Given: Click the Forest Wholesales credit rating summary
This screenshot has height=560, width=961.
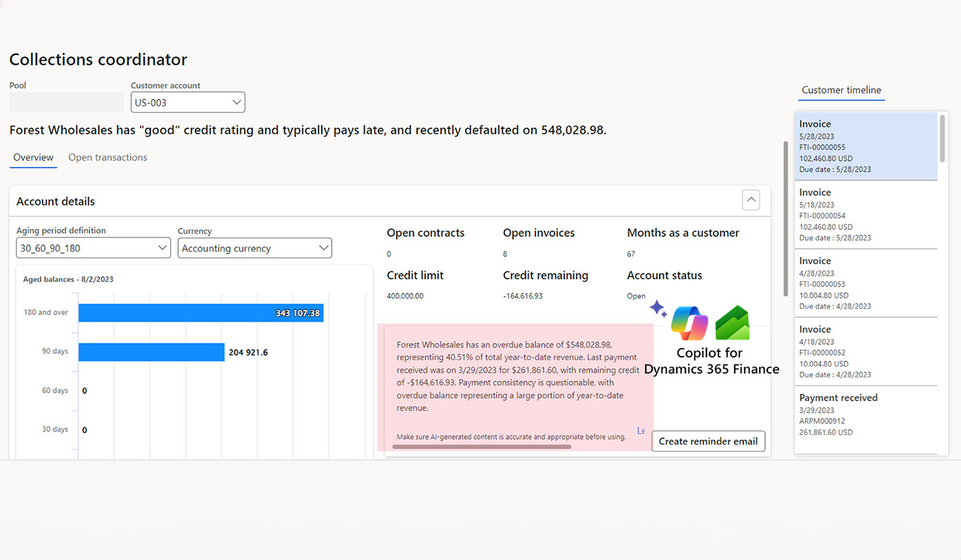Looking at the screenshot, I should coord(308,130).
